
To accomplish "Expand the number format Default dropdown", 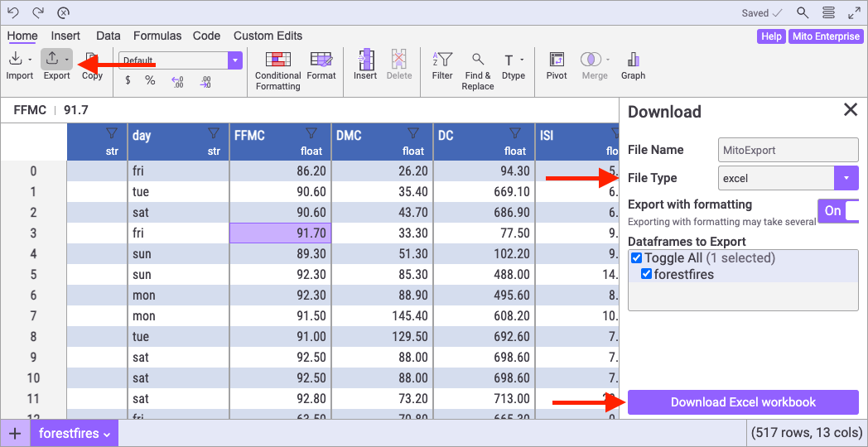I will [235, 60].
